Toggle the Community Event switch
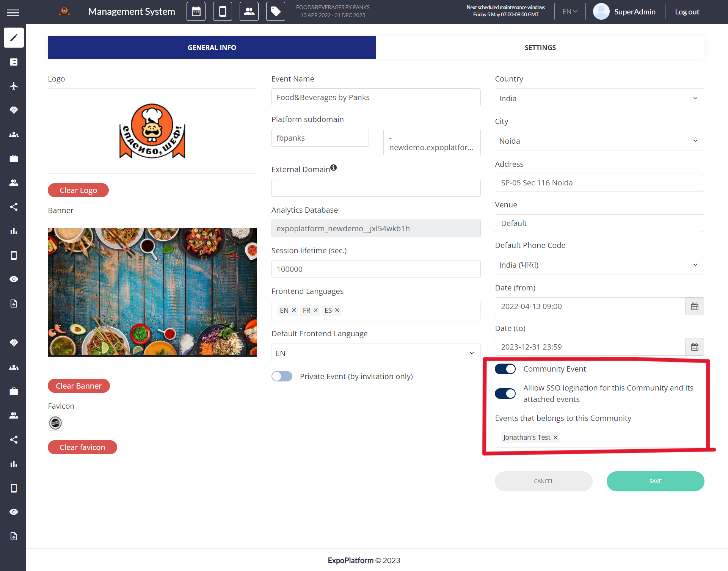Image resolution: width=728 pixels, height=571 pixels. 505,369
